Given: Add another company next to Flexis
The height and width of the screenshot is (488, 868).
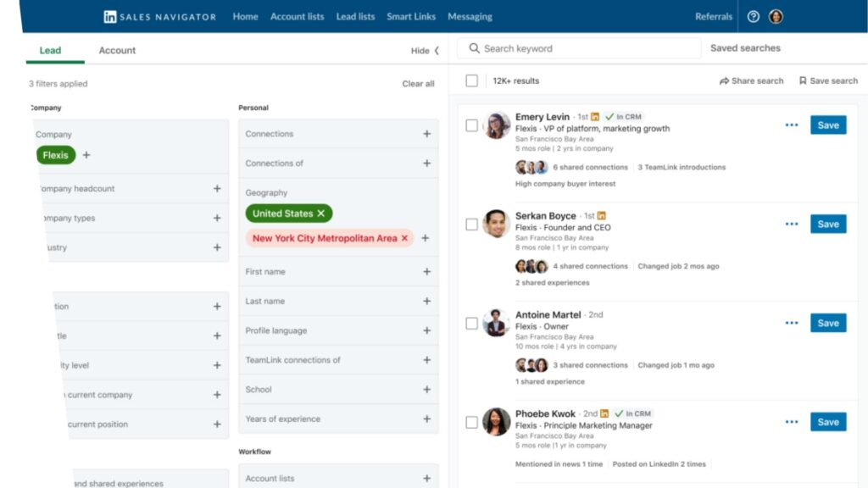Looking at the screenshot, I should pyautogui.click(x=86, y=155).
